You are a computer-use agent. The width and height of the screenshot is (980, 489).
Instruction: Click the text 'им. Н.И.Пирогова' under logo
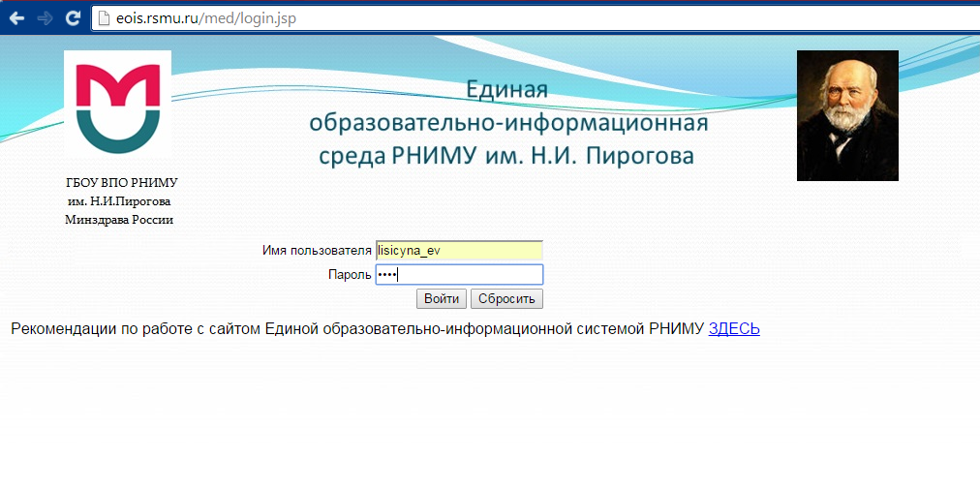coord(119,201)
